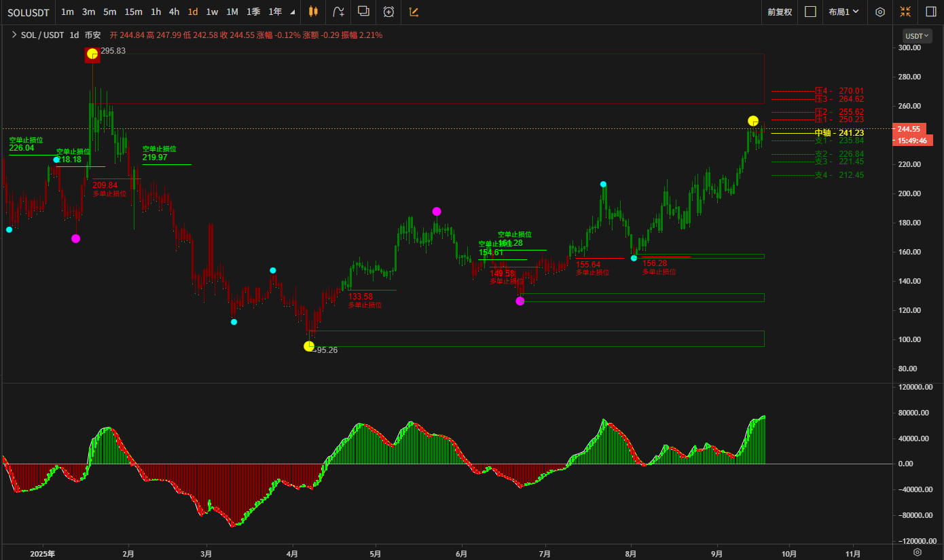Image resolution: width=944 pixels, height=560 pixels.
Task: Click the 支1 - 235.84 support label
Action: pyautogui.click(x=839, y=141)
